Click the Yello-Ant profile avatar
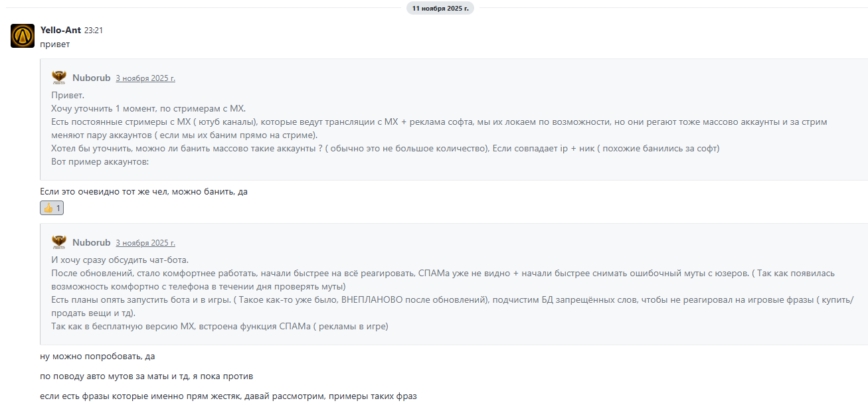This screenshot has height=405, width=868. point(23,36)
